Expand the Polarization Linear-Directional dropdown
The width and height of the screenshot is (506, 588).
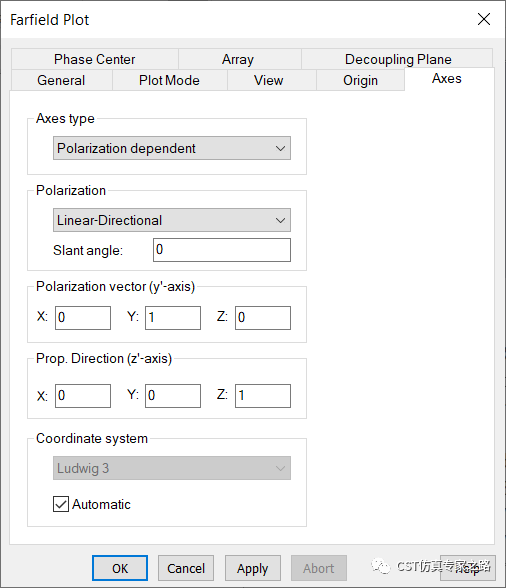point(172,220)
